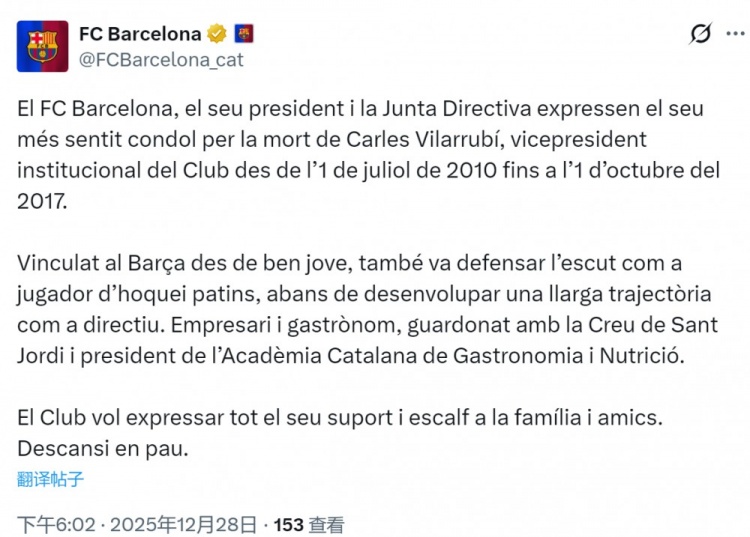
Task: Click 翻译帖子 to translate the post
Action: [50, 478]
